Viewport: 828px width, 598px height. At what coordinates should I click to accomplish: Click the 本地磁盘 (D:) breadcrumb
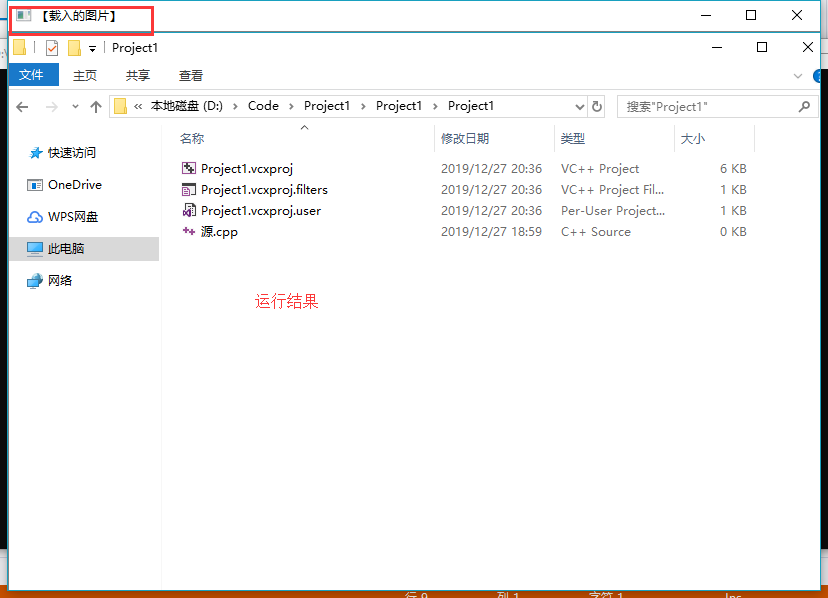click(x=187, y=106)
